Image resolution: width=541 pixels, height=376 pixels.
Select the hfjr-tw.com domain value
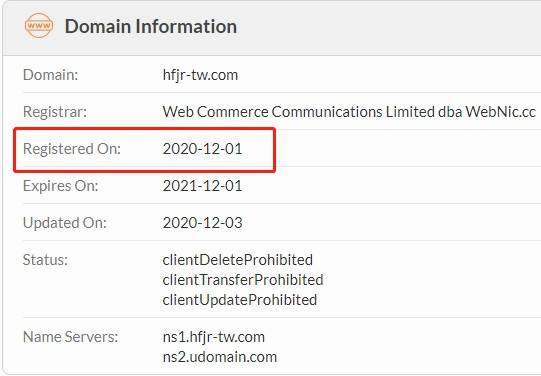pos(200,75)
